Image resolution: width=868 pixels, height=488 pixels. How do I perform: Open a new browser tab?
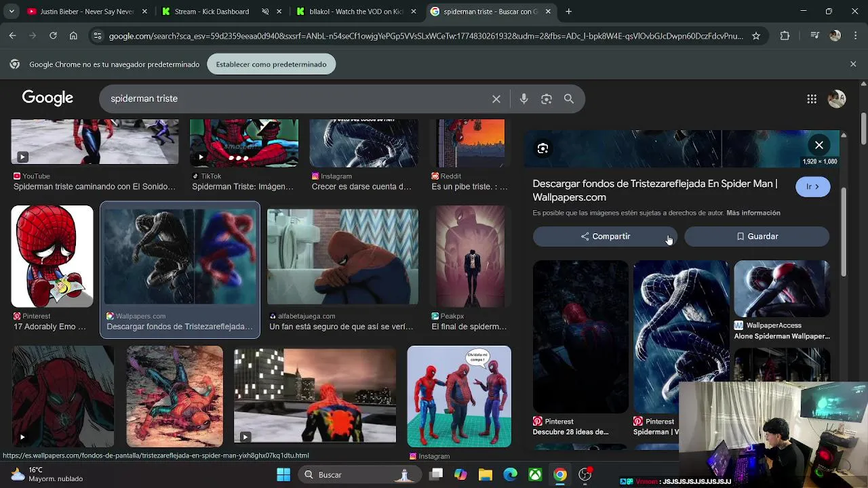pyautogui.click(x=568, y=12)
